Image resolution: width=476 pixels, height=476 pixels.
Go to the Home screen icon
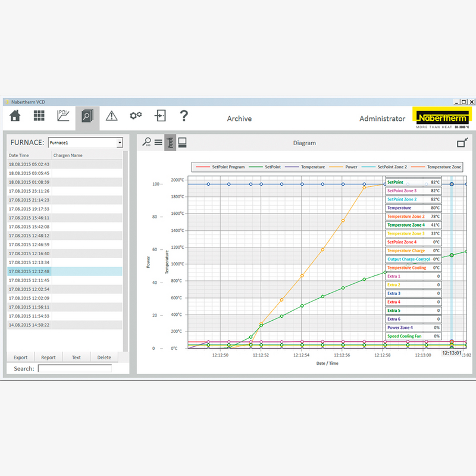click(15, 116)
